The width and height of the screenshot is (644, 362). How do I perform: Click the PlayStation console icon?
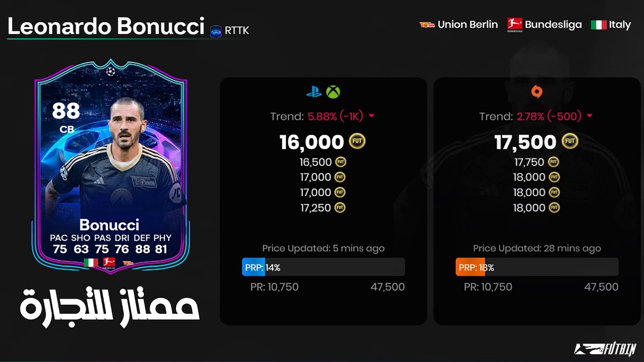314,92
